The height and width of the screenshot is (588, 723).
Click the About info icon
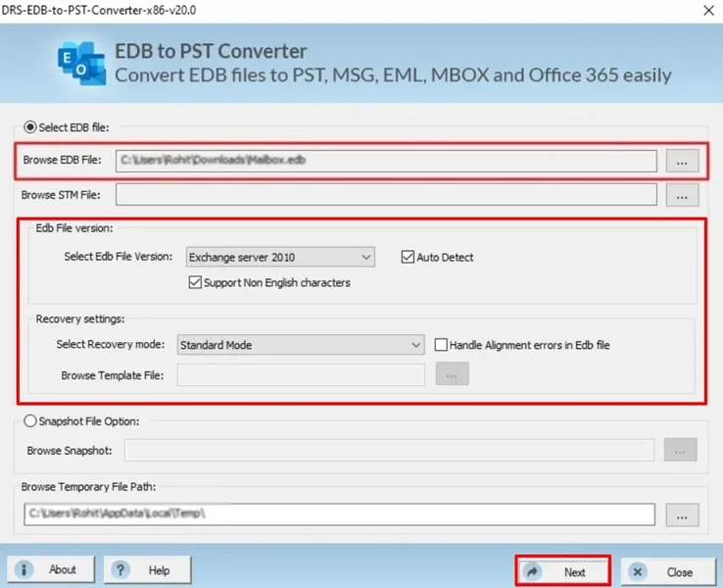[24, 570]
